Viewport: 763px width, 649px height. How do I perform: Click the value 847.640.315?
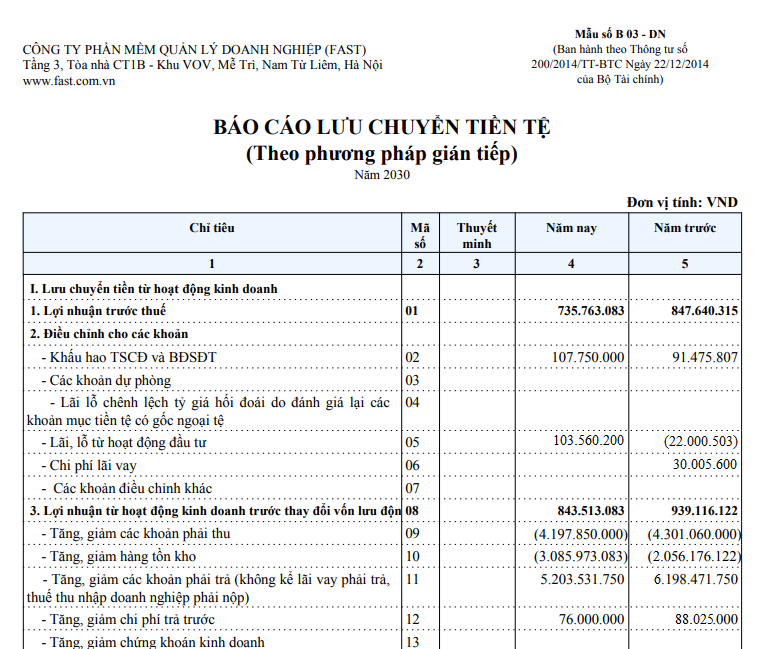704,311
